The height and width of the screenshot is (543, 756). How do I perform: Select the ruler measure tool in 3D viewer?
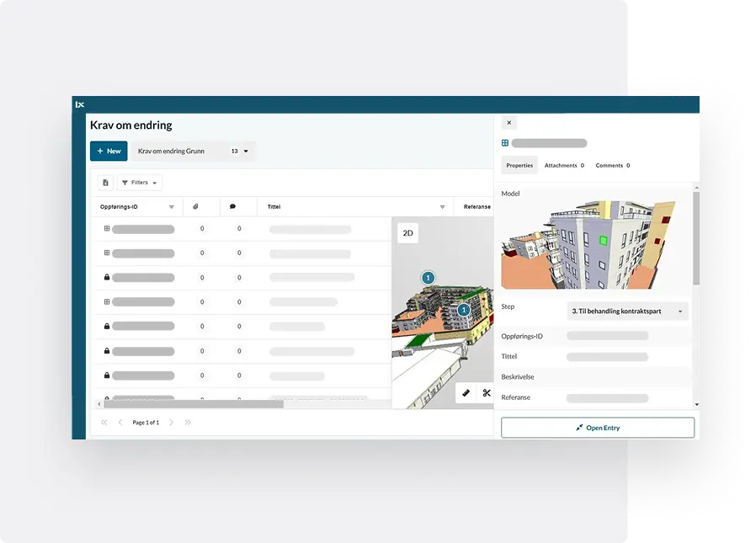click(x=466, y=392)
